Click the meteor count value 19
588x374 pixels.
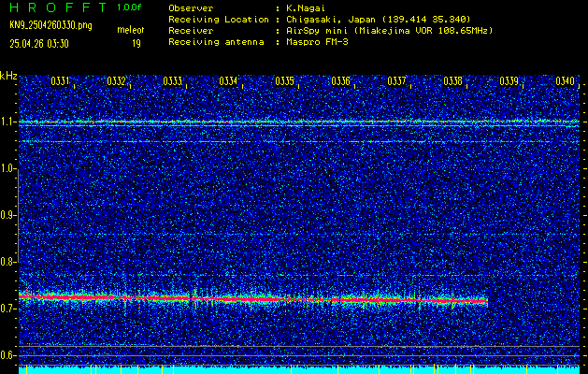[x=136, y=44]
